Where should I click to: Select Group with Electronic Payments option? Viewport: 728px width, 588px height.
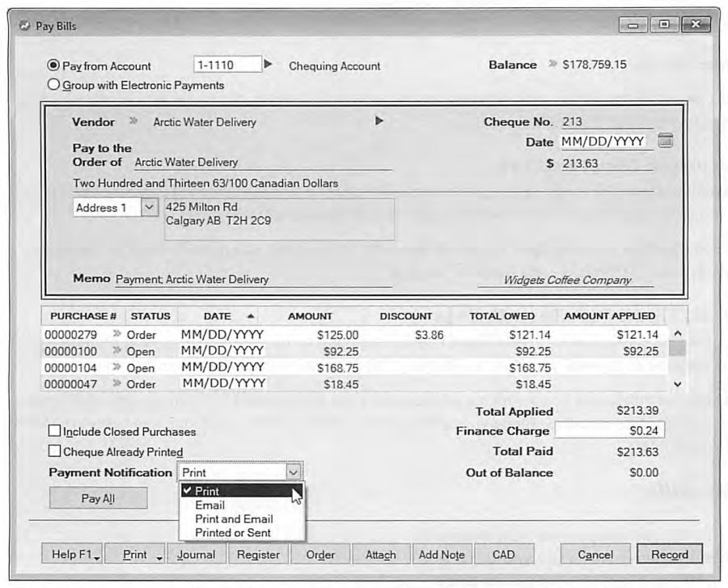click(x=54, y=85)
